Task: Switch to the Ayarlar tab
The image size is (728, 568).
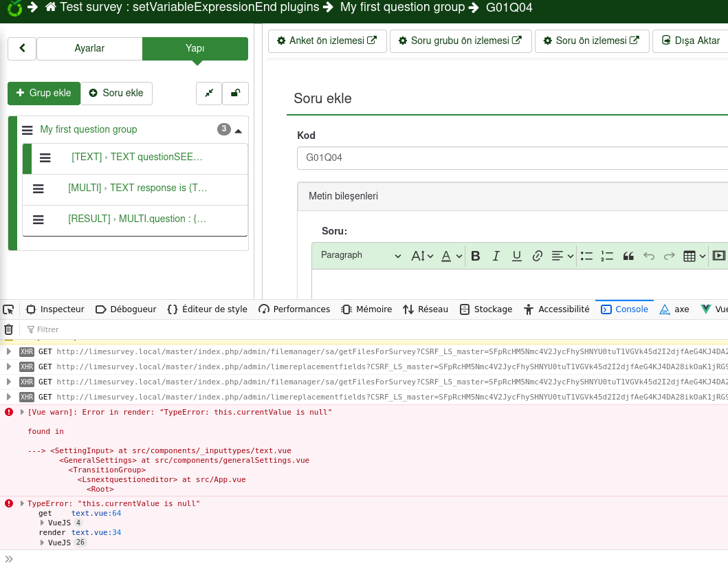Action: point(89,49)
